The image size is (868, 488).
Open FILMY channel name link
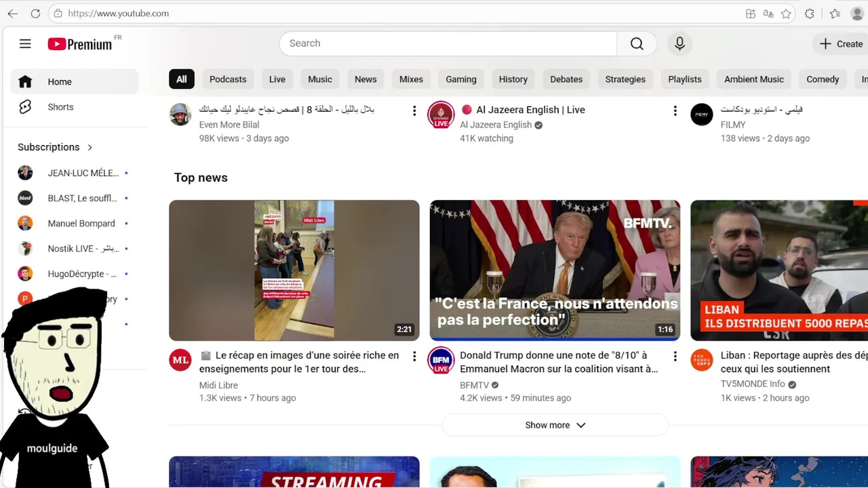tap(733, 125)
